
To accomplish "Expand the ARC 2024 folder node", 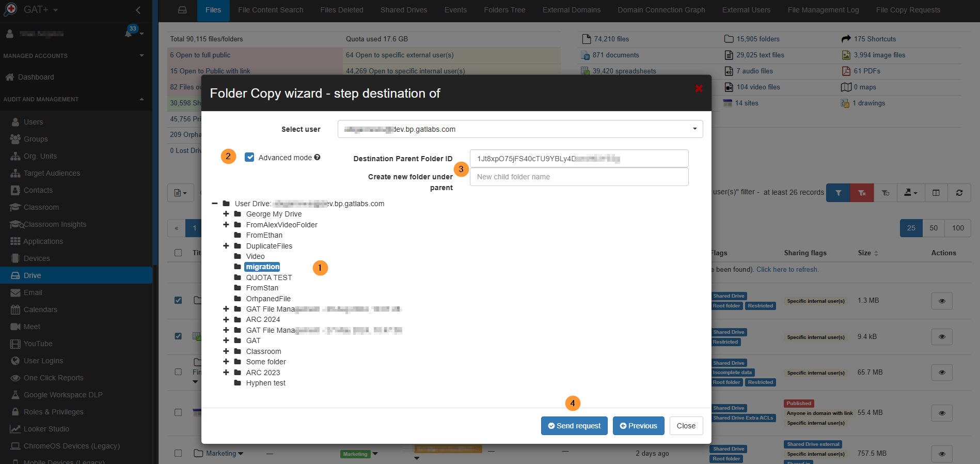I will point(226,319).
